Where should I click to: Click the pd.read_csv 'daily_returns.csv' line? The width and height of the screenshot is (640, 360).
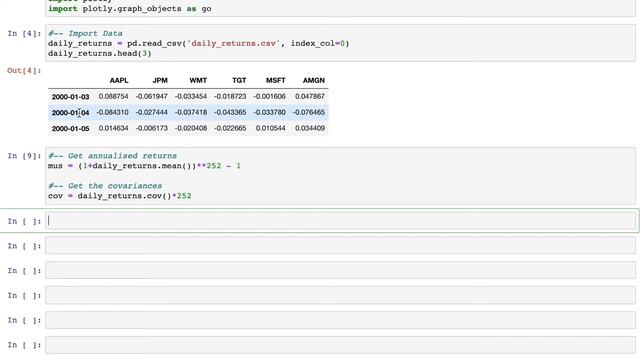198,43
